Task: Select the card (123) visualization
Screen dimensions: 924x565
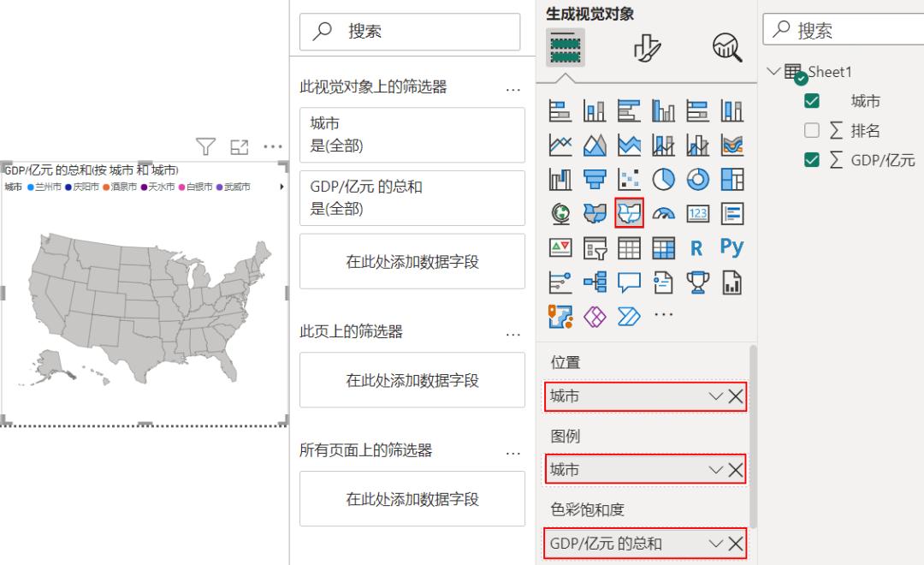Action: point(697,212)
